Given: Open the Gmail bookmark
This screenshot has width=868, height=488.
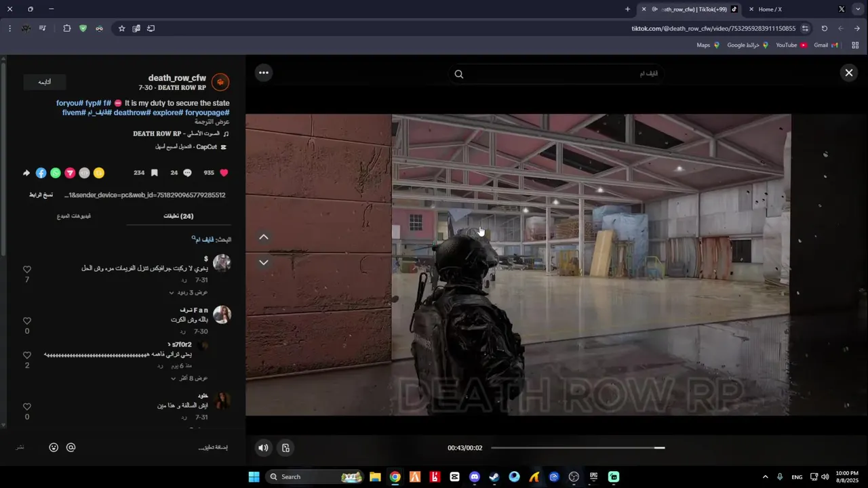Looking at the screenshot, I should click(x=826, y=45).
